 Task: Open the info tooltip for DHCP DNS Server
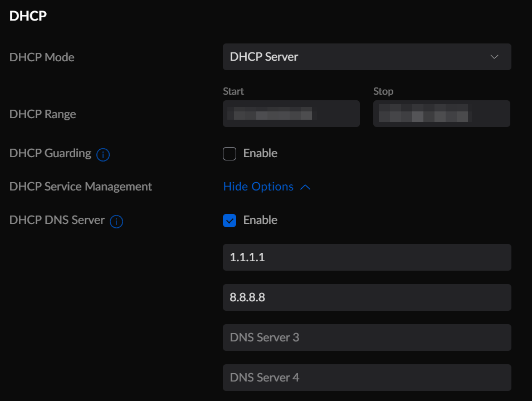tap(116, 222)
